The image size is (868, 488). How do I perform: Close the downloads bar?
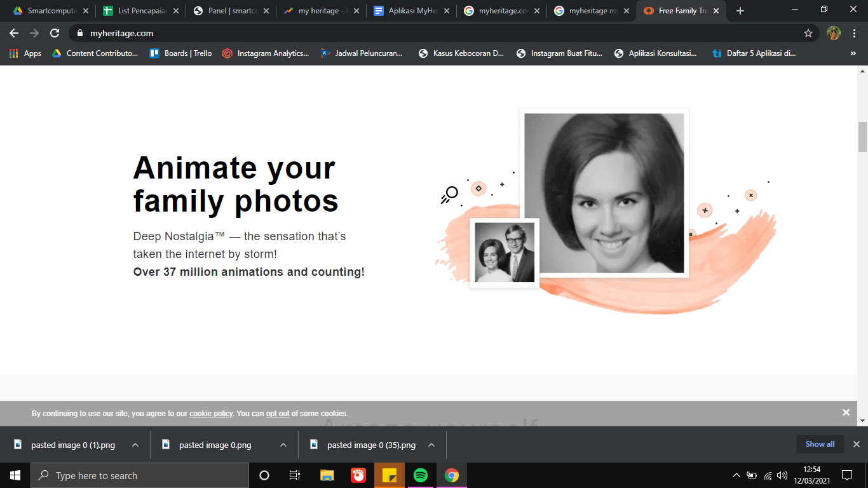(856, 444)
